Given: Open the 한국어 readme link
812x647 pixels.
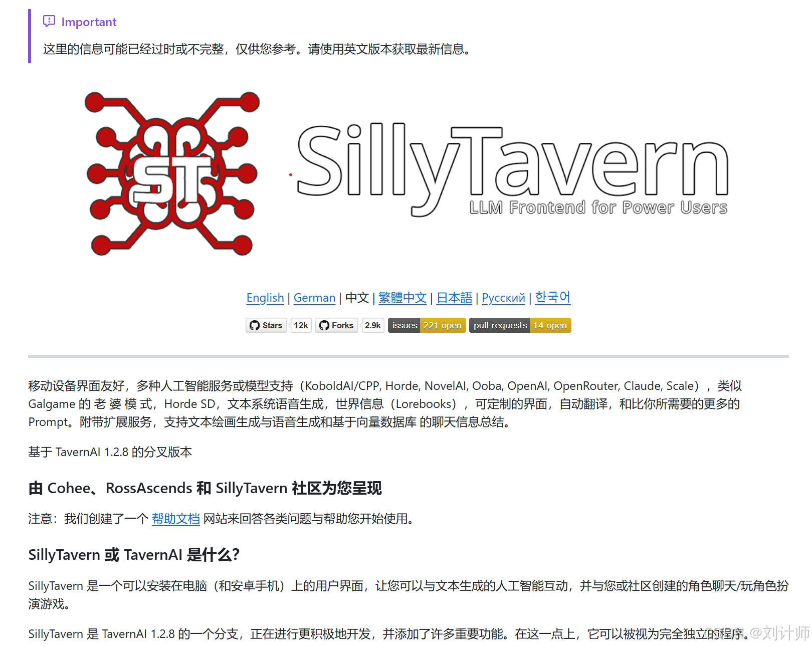Looking at the screenshot, I should (552, 297).
